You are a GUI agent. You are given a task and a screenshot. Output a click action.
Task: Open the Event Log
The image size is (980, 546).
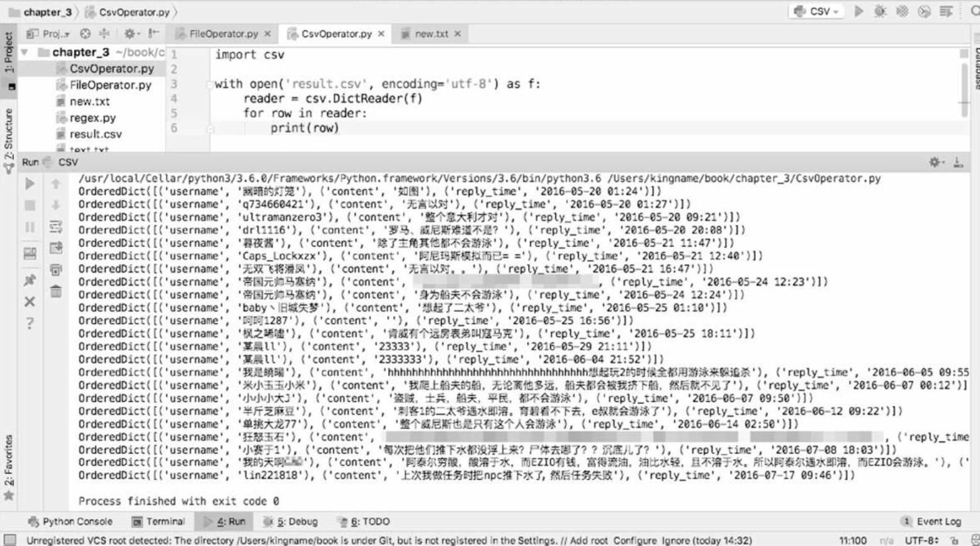[x=931, y=521]
